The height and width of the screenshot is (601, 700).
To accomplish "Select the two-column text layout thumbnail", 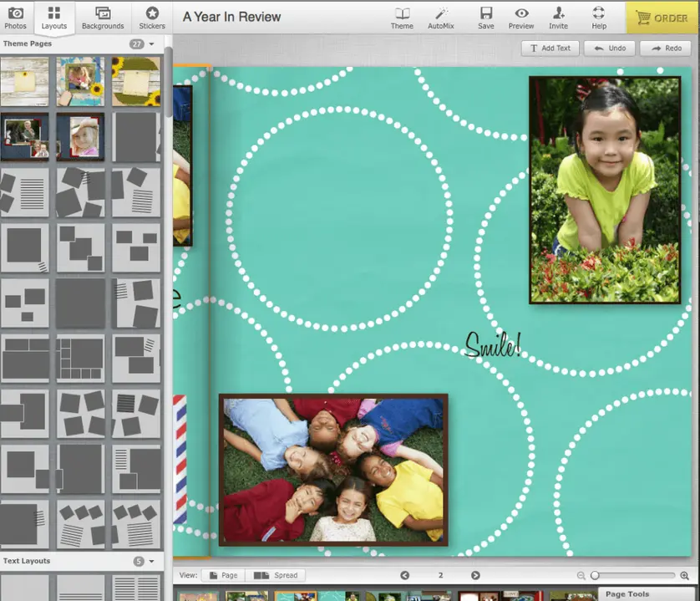I will [x=135, y=588].
